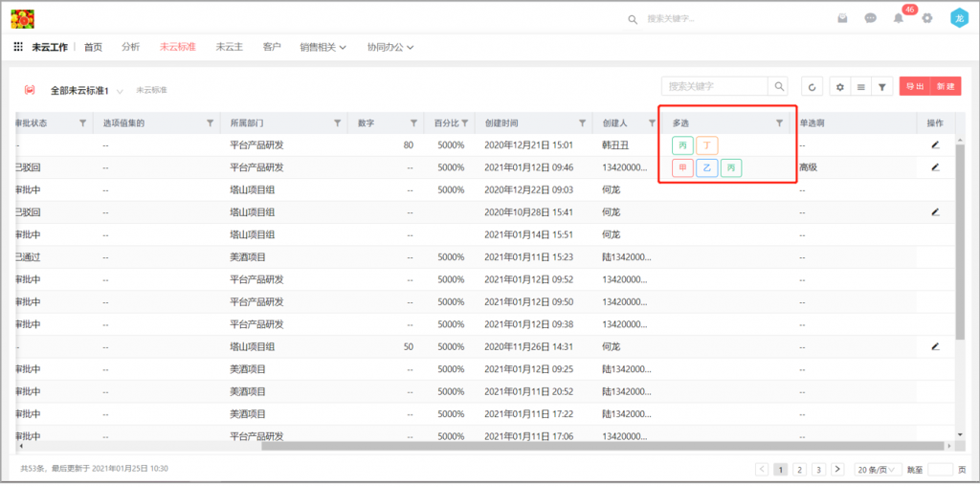Switch to the 客户 tab
The width and height of the screenshot is (980, 487).
272,47
